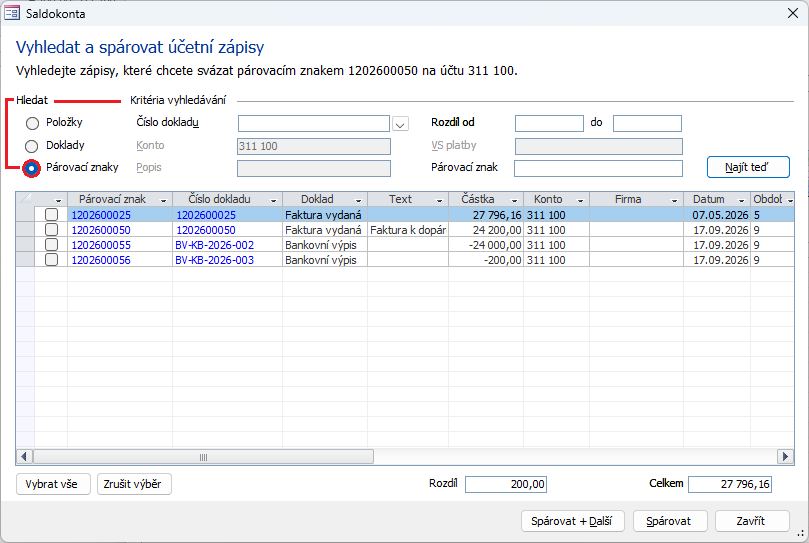The image size is (809, 543).
Task: Open the Číslo dokladu dropdown arrow
Action: (400, 124)
